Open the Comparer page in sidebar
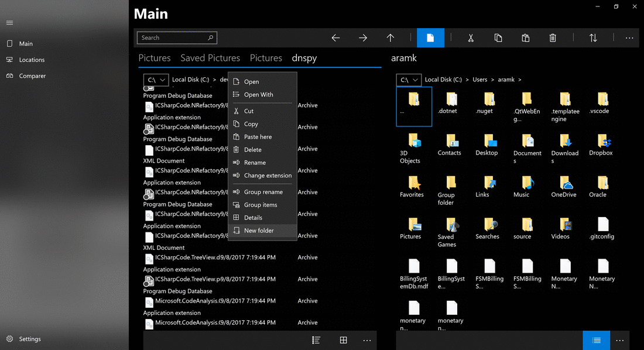This screenshot has height=350, width=644. point(32,76)
